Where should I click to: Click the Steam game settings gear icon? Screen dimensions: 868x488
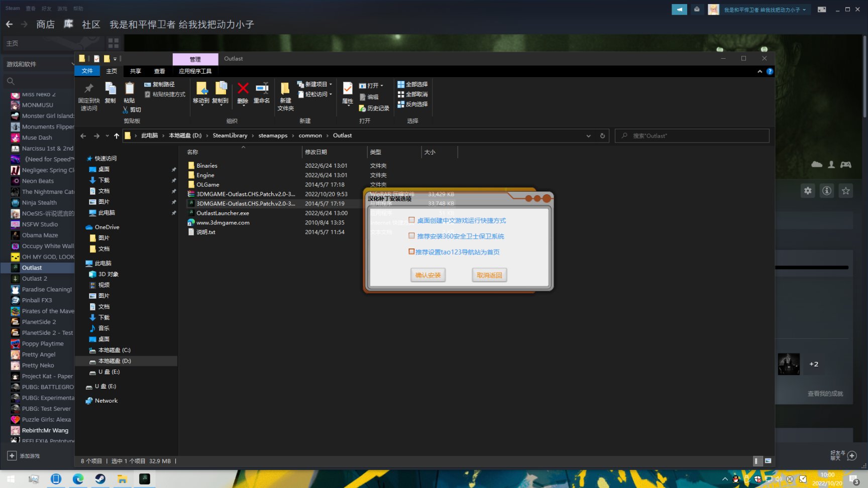click(x=808, y=191)
